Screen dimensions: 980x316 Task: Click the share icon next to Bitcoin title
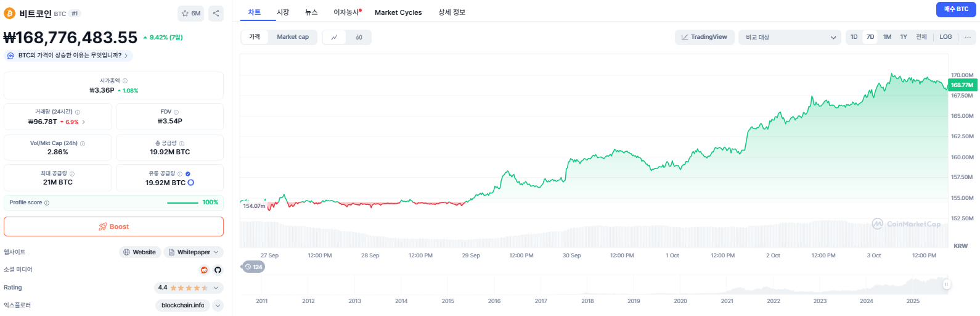(216, 13)
